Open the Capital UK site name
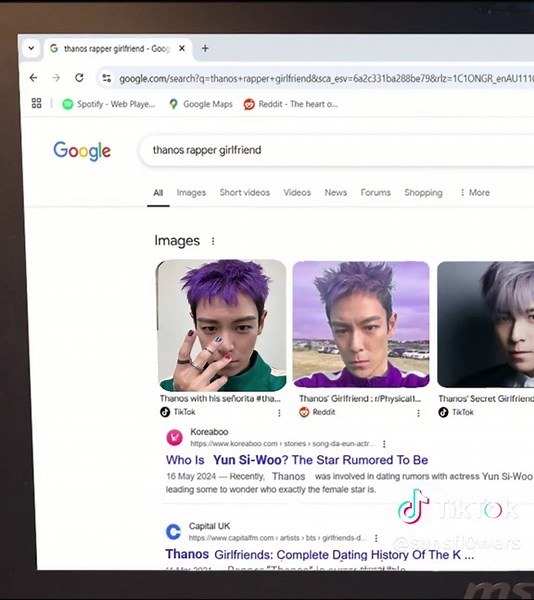This screenshot has width=534, height=600. (x=209, y=526)
